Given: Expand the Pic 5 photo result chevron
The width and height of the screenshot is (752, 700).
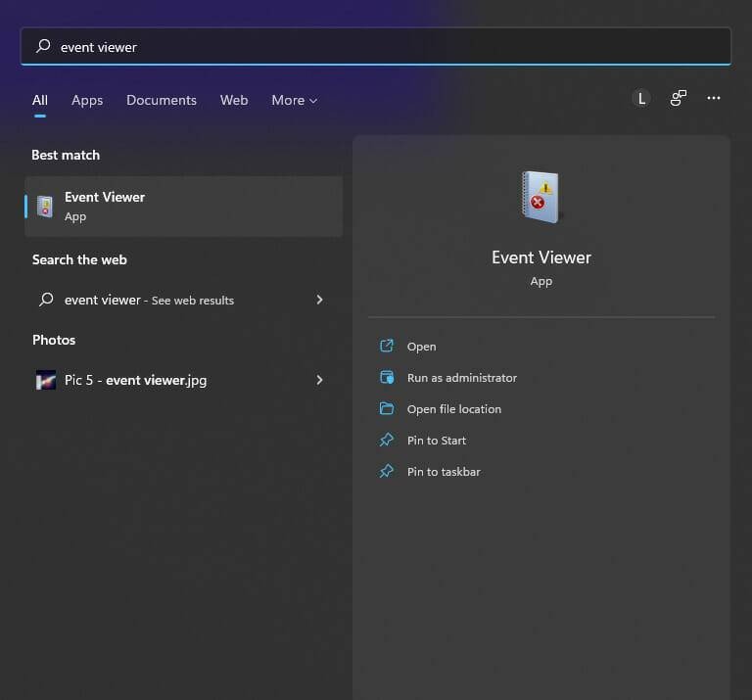Looking at the screenshot, I should tap(319, 380).
